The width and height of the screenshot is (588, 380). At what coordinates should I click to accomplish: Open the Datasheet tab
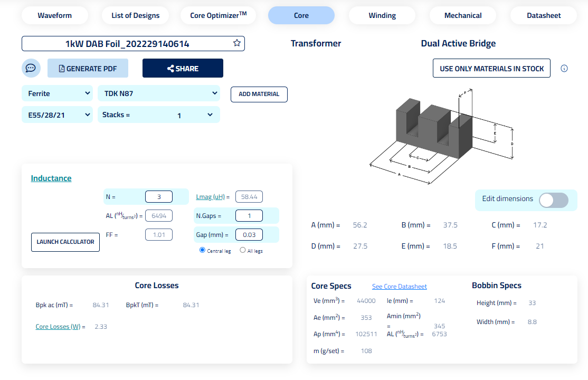click(x=544, y=15)
